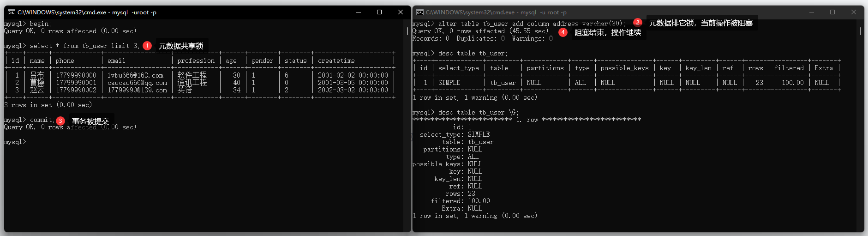Click red badge number 1 beside select query
Image resolution: width=868 pixels, height=236 pixels.
click(147, 46)
